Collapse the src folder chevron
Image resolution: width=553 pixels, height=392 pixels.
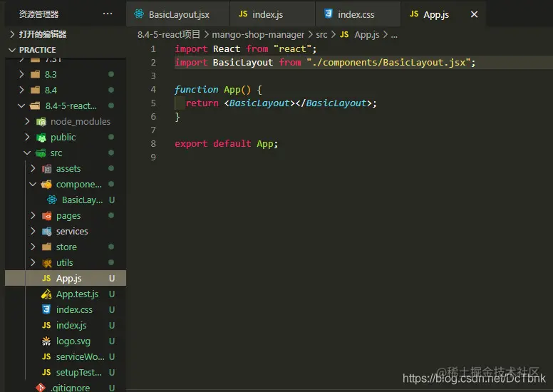pyautogui.click(x=27, y=153)
